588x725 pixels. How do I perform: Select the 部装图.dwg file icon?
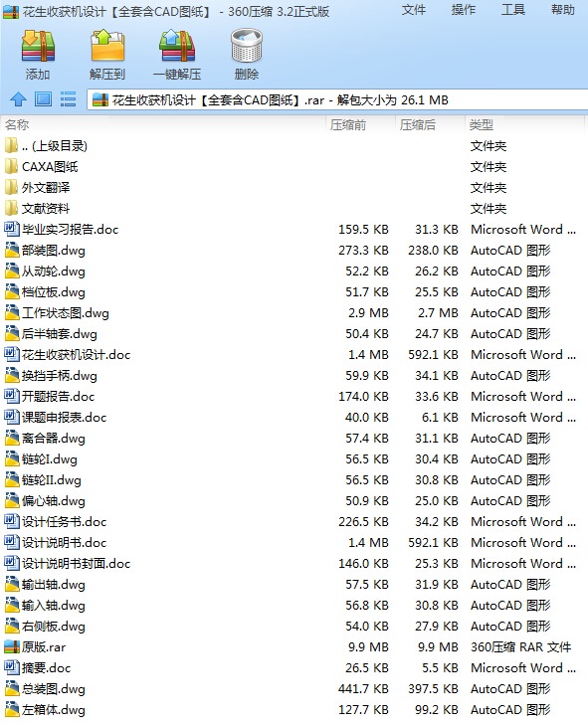11,251
